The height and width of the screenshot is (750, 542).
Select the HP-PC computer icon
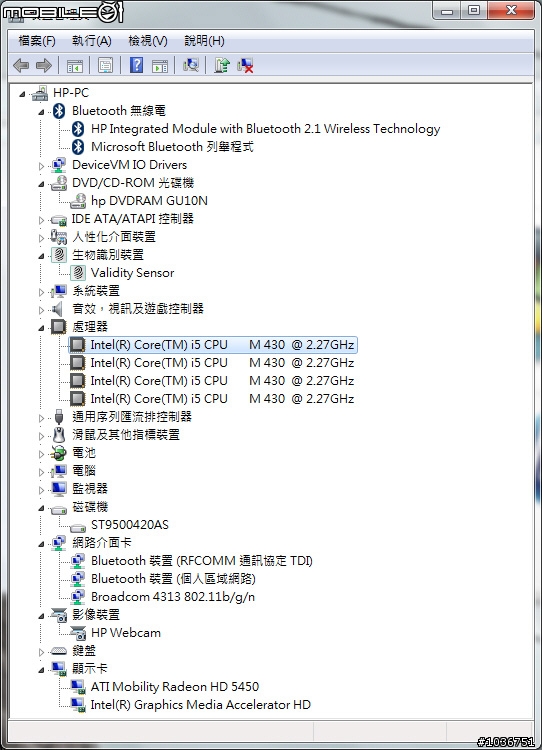click(x=40, y=93)
